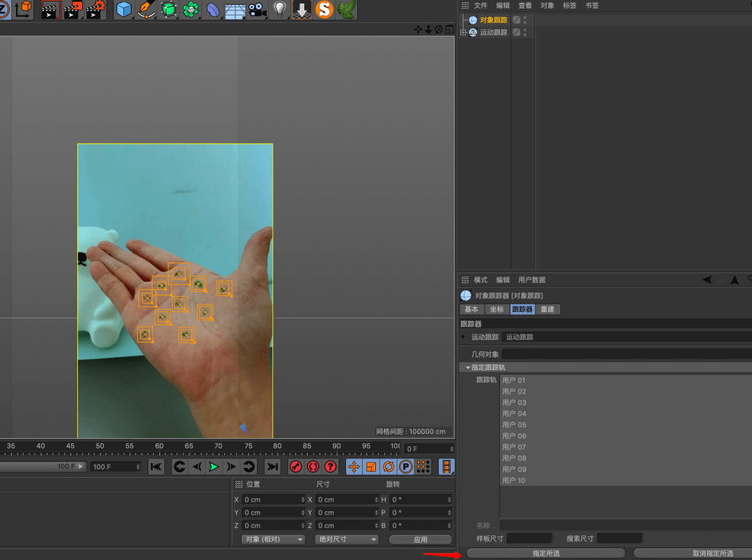Toggle record active objects button
Viewport: 752px width, 560px height.
(x=295, y=467)
